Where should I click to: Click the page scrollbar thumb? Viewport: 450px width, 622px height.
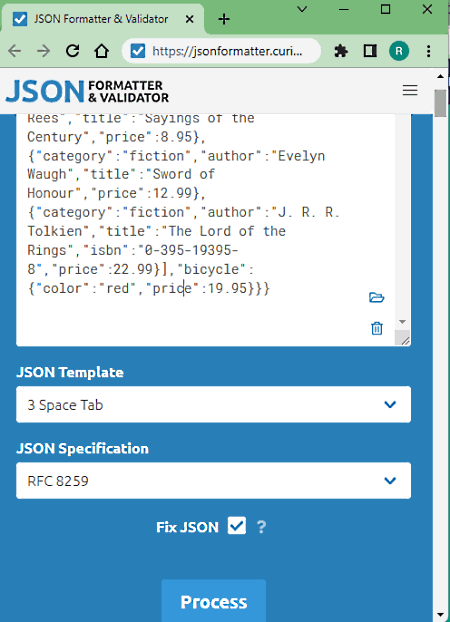pyautogui.click(x=440, y=103)
